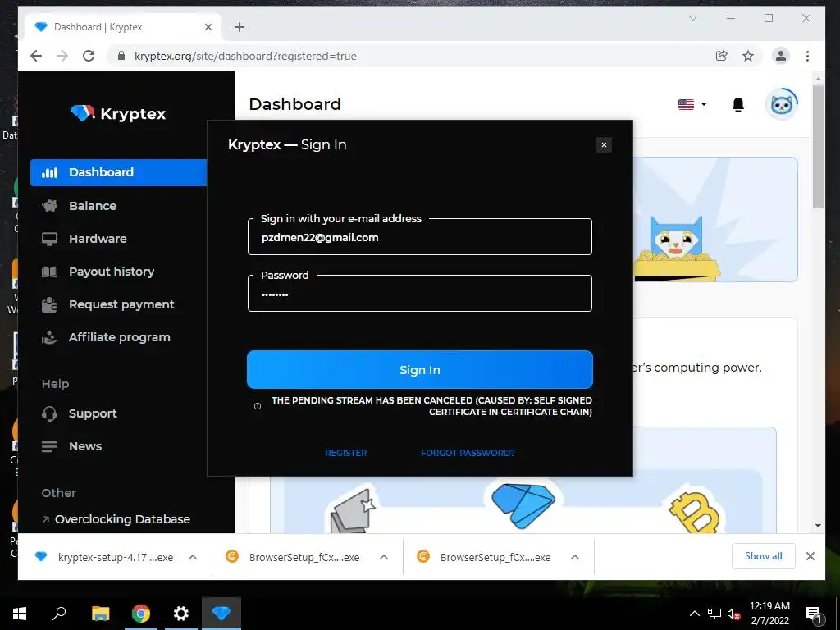Viewport: 840px width, 630px height.
Task: Click the page vertical scrollbar
Action: [x=818, y=146]
